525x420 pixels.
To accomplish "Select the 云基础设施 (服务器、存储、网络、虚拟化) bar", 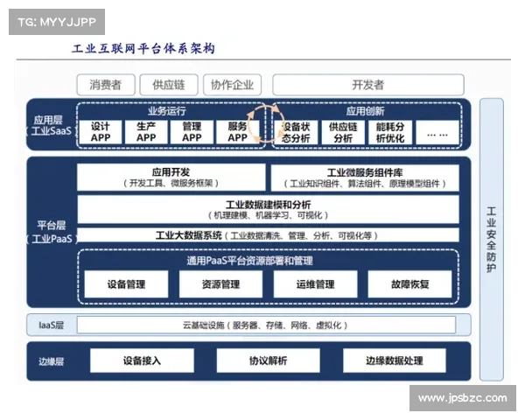I will click(266, 325).
